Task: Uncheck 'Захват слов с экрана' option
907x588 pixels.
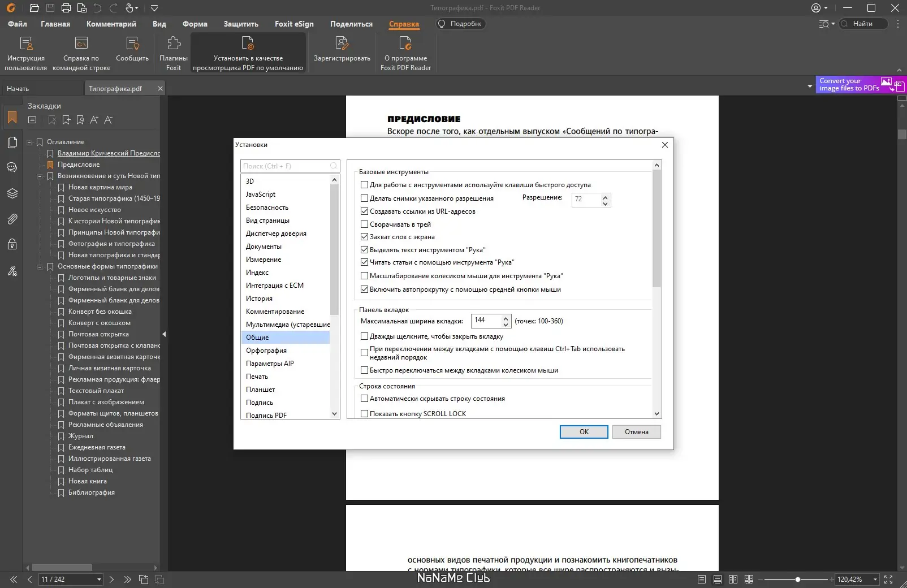Action: tap(365, 237)
